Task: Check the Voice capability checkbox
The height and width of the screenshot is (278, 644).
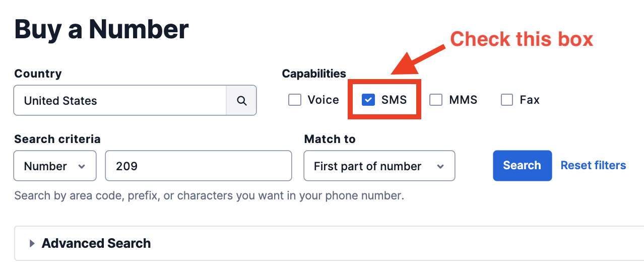Action: tap(295, 100)
